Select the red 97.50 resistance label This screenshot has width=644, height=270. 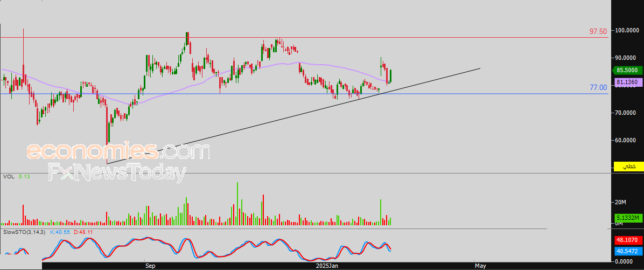pyautogui.click(x=598, y=32)
